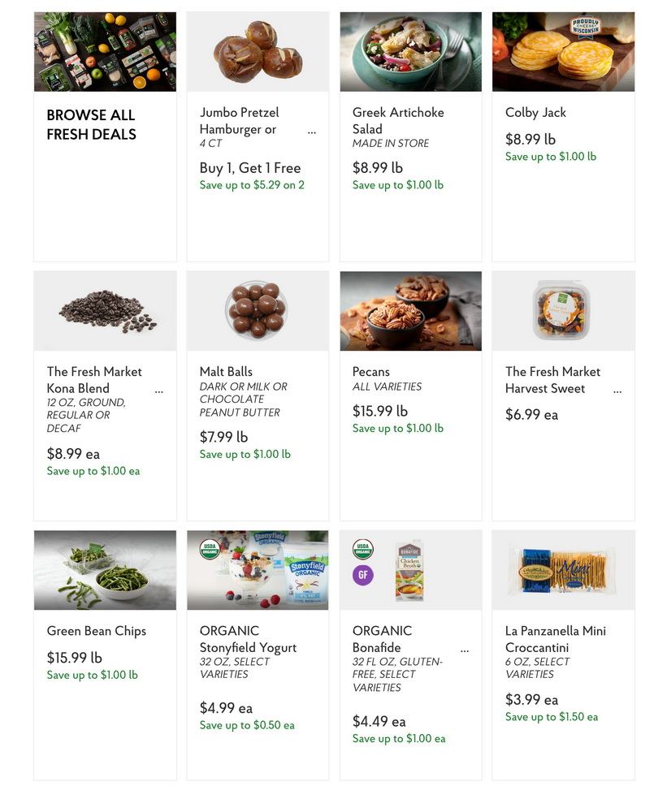Image resolution: width=667 pixels, height=812 pixels.
Task: Open the Colby Jack cheese photo
Action: pyautogui.click(x=563, y=52)
